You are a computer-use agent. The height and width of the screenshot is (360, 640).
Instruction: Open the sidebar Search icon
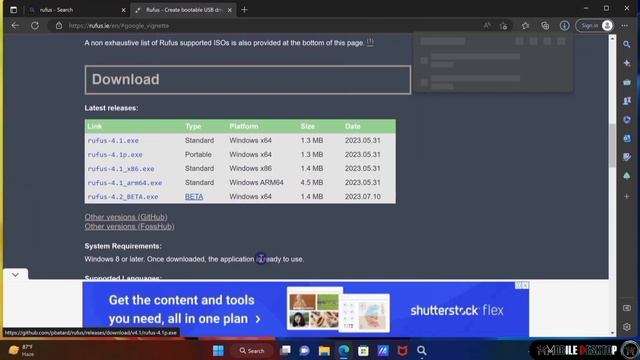tap(627, 44)
